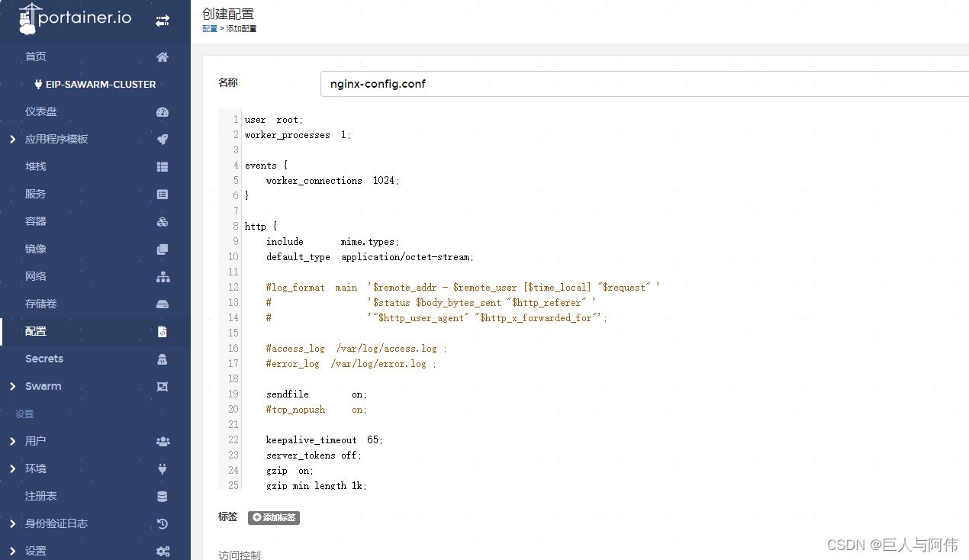Click the '#error_log /var/log/error.log' comment line
Viewport: 969px width, 560px height.
click(x=351, y=364)
